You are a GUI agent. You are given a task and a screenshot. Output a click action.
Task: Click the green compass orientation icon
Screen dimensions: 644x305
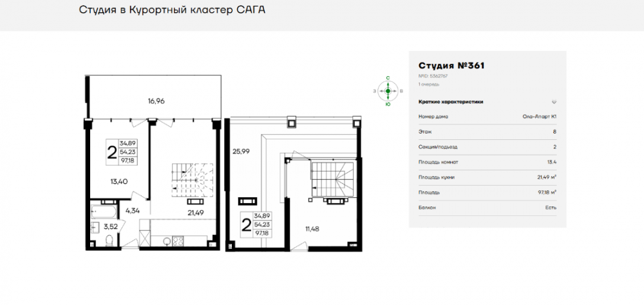(388, 91)
